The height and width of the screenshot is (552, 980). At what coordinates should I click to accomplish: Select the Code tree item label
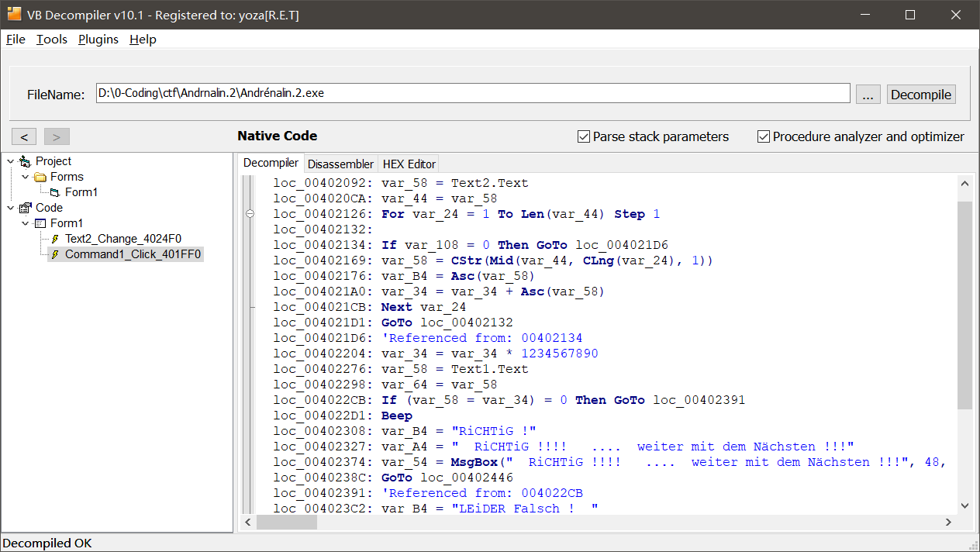pos(49,208)
